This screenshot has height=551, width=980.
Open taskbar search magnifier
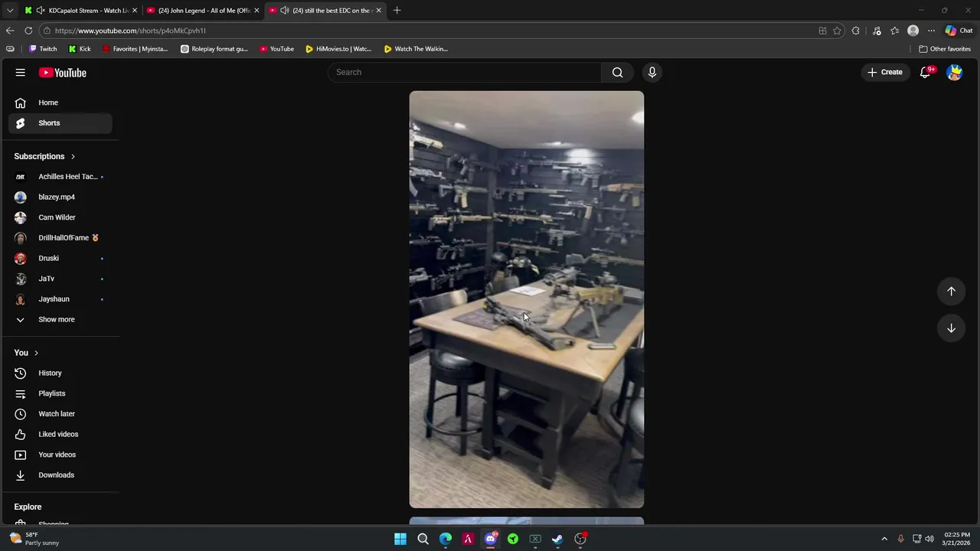point(423,539)
